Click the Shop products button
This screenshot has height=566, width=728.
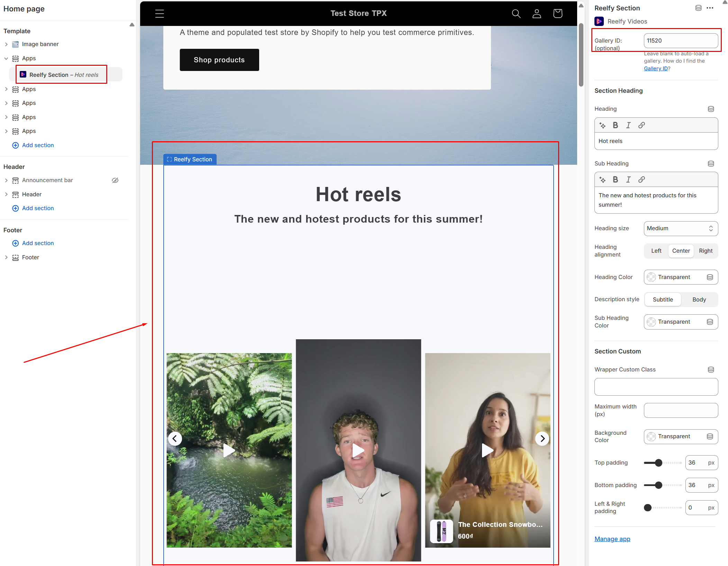(x=219, y=60)
